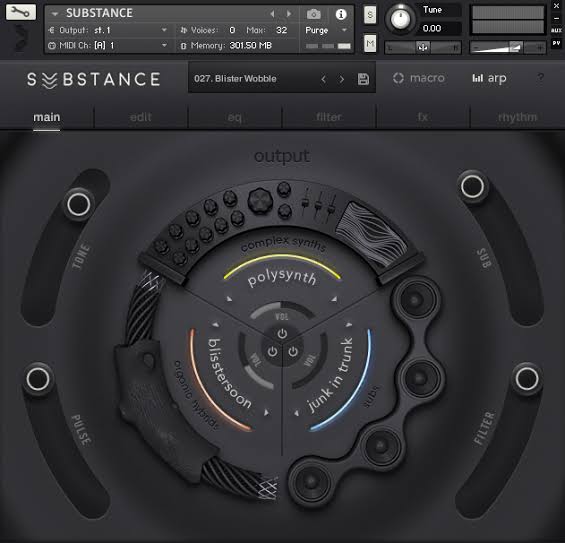Switch to the main tab

click(47, 117)
